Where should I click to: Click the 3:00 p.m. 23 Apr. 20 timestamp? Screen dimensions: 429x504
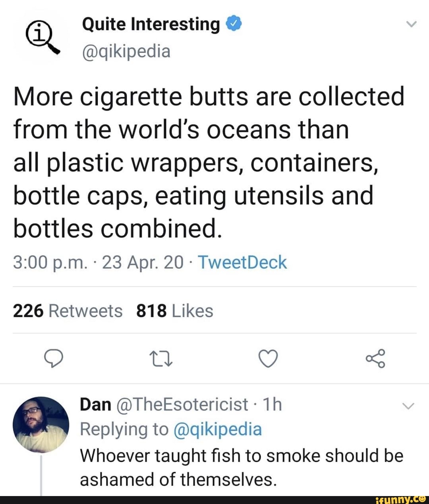point(98,262)
